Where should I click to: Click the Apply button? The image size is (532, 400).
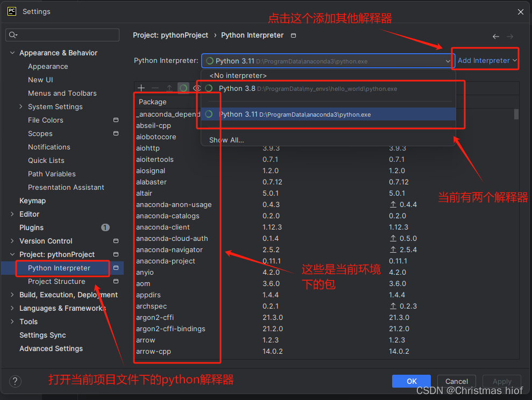[502, 381]
